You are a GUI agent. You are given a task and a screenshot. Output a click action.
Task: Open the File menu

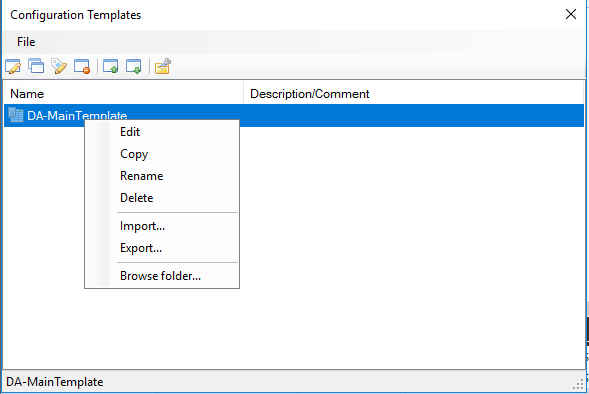(x=26, y=42)
